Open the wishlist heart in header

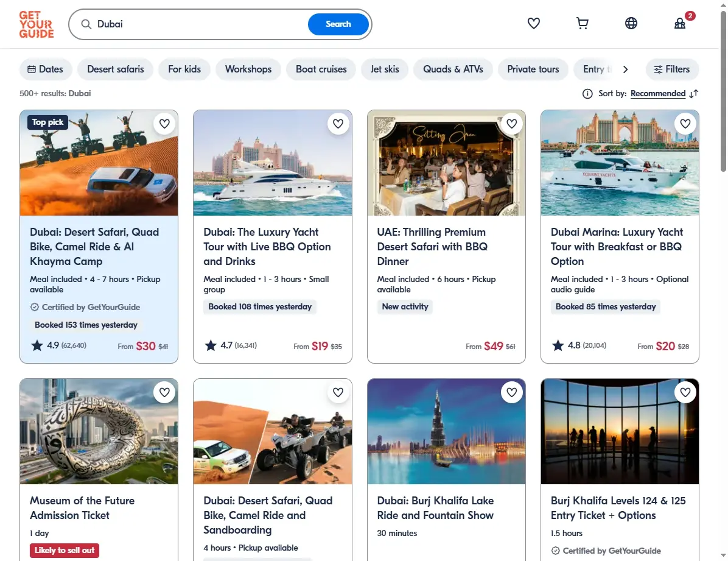tap(533, 23)
